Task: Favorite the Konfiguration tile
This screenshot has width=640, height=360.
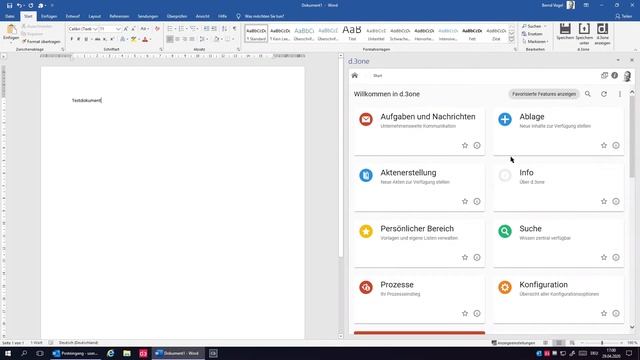Action: (604, 313)
